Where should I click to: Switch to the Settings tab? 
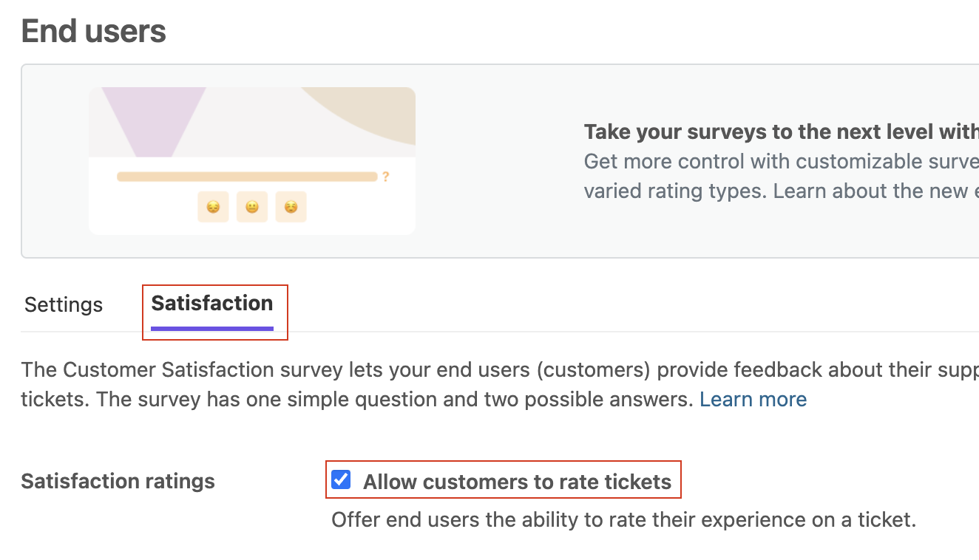tap(64, 304)
